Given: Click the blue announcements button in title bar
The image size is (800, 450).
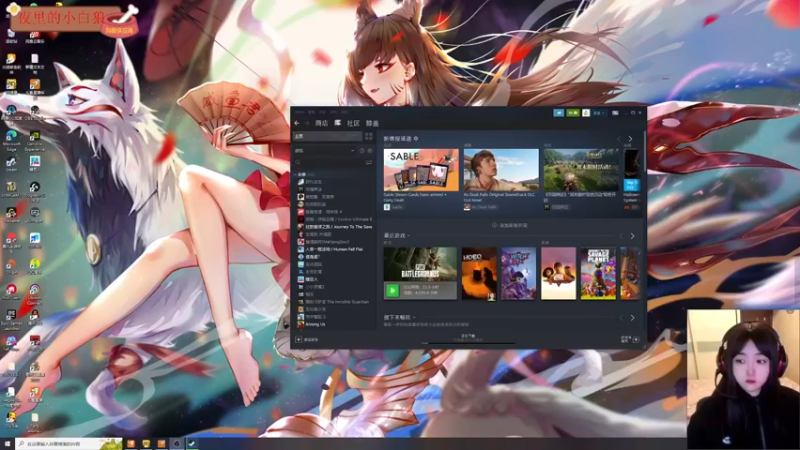Looking at the screenshot, I should coord(559,112).
